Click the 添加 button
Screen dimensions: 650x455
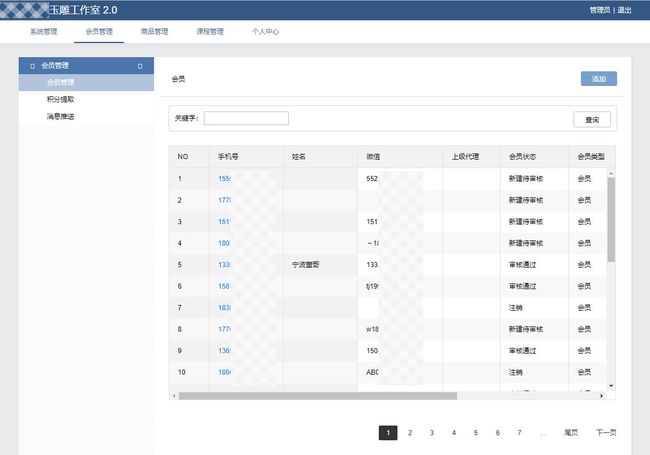pyautogui.click(x=599, y=79)
